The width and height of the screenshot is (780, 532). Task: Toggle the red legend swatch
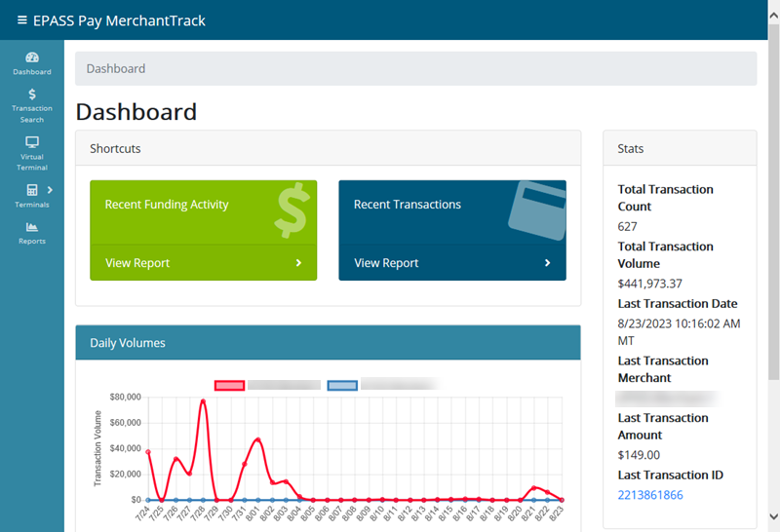click(229, 385)
